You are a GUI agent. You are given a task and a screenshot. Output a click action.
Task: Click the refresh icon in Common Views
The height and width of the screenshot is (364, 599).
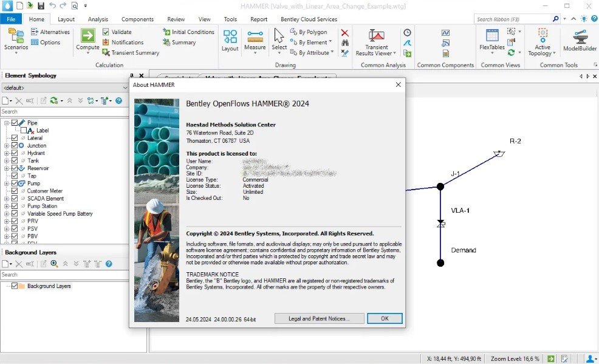pyautogui.click(x=511, y=52)
